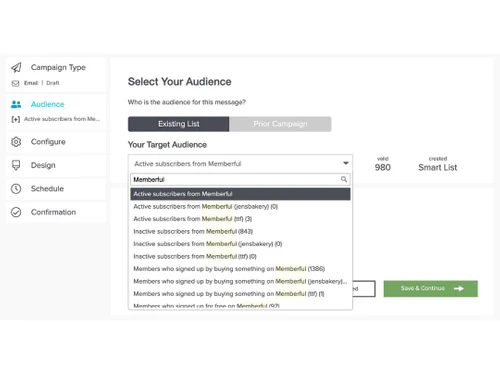Click the Active subscribers from Memberful dropdown field
Screen dimensions: 500x375
pos(240,163)
